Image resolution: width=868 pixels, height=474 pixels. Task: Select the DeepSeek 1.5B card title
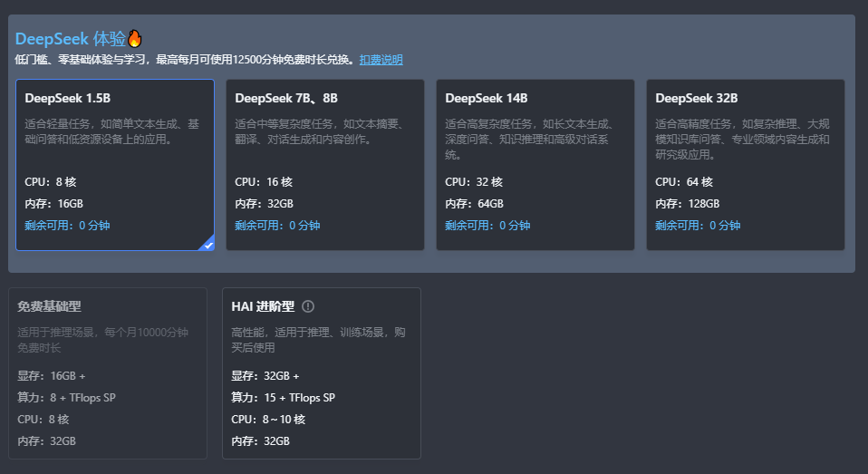click(68, 98)
